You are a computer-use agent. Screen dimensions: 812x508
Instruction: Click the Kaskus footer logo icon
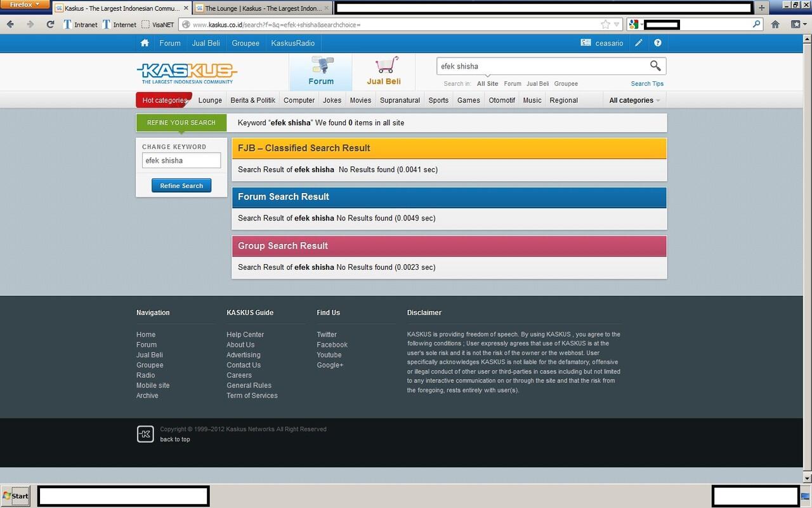click(145, 434)
